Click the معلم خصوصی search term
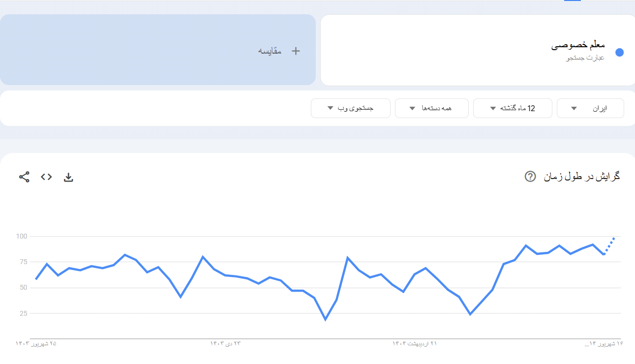The width and height of the screenshot is (635, 364). [578, 45]
